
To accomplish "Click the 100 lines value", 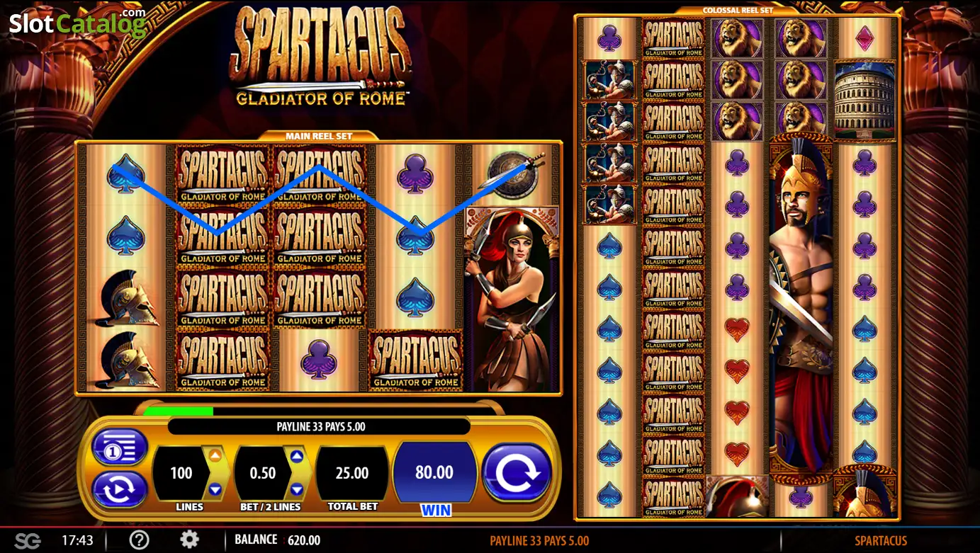I will click(181, 473).
